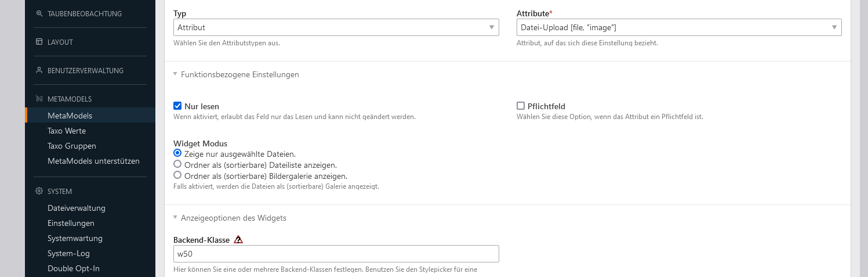The image size is (868, 277).
Task: Select Ordner als (sortierbare) Bildergalerie anzeigen
Action: (x=178, y=175)
